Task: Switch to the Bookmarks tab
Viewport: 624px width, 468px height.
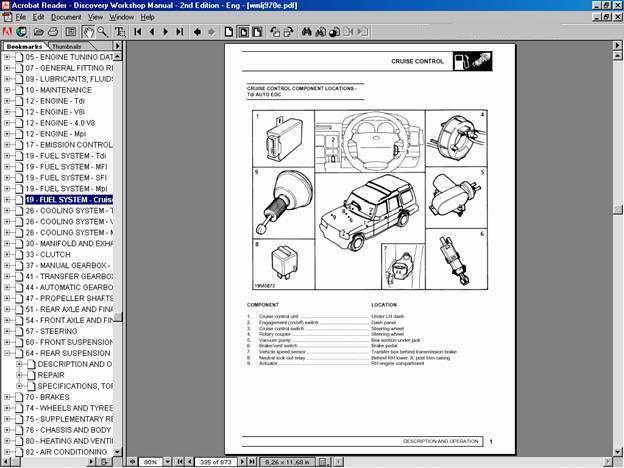Action: (x=24, y=46)
